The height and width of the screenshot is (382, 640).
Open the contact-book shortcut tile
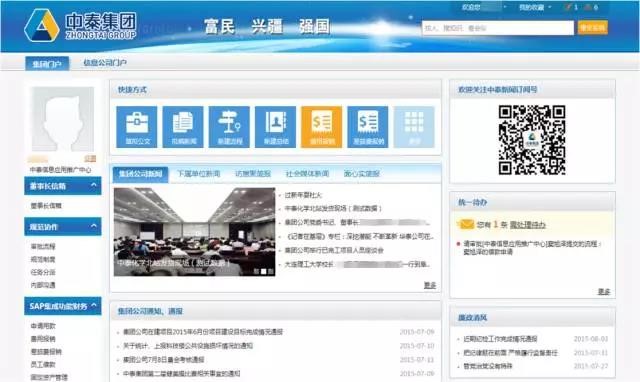(276, 127)
